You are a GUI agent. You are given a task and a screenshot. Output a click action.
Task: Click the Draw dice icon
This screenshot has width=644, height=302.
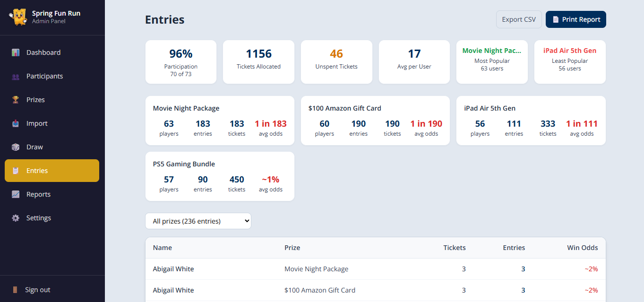(16, 147)
